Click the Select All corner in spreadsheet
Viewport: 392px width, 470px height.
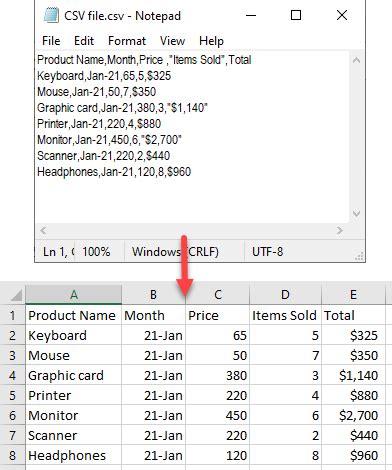pos(13,295)
